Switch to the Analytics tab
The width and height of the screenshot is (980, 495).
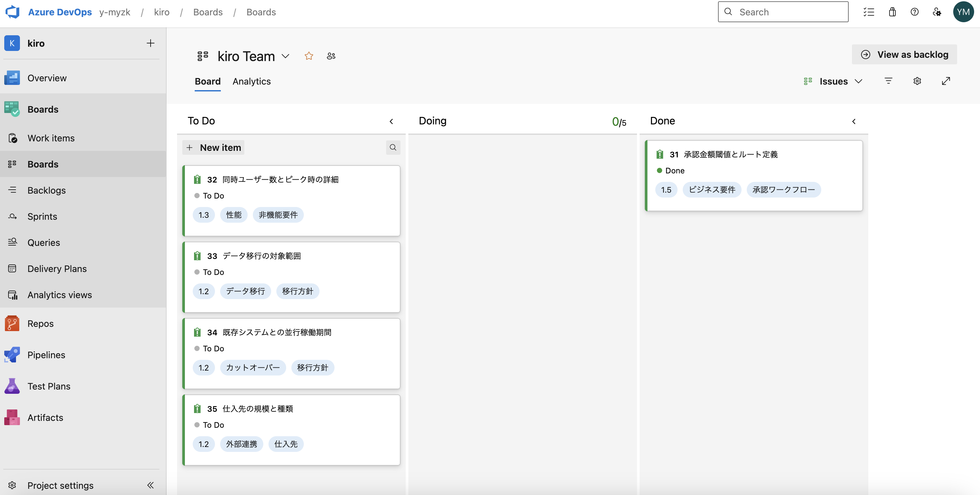point(252,81)
